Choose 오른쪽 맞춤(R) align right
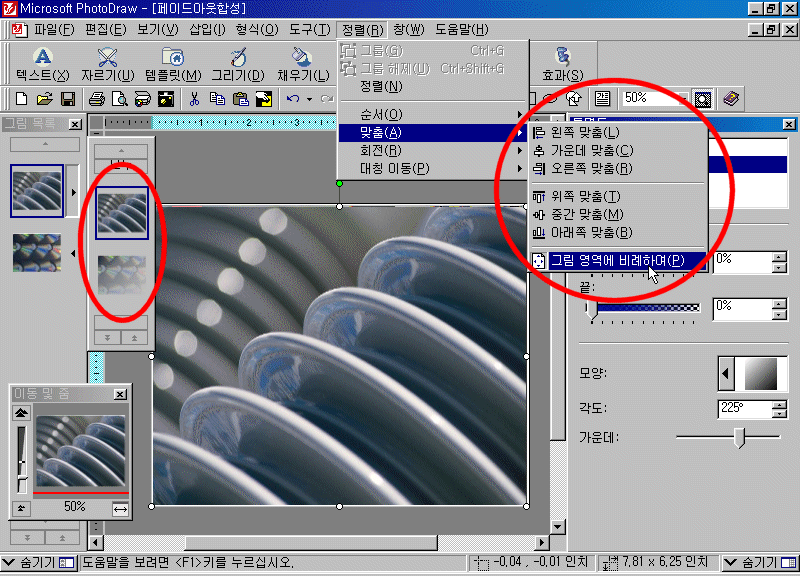This screenshot has height=576, width=800. coord(618,168)
